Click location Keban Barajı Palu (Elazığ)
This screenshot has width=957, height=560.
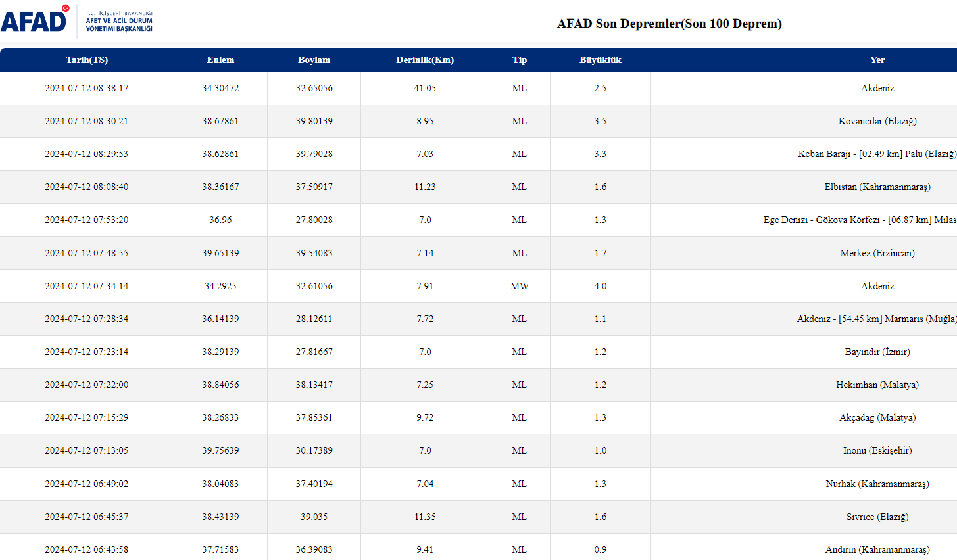click(877, 154)
